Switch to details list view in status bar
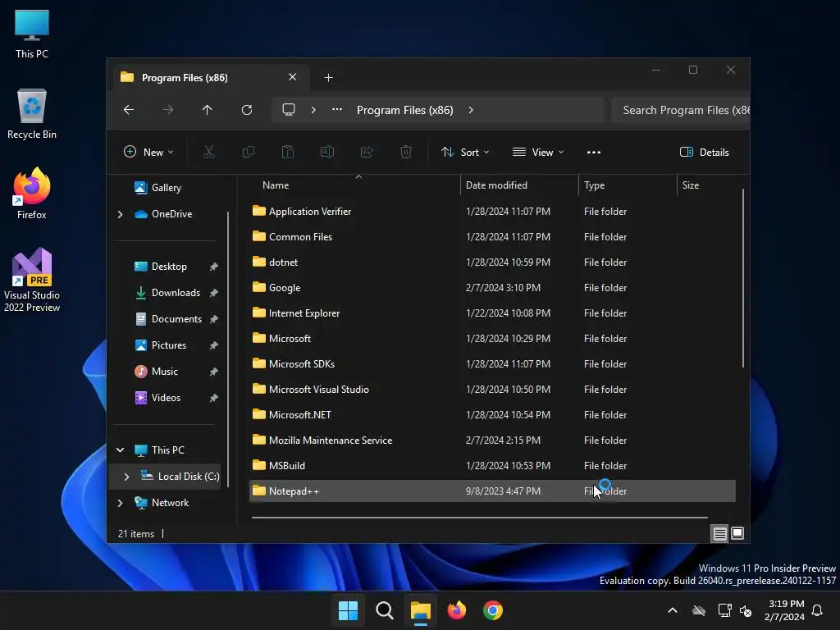840x630 pixels. 719,533
